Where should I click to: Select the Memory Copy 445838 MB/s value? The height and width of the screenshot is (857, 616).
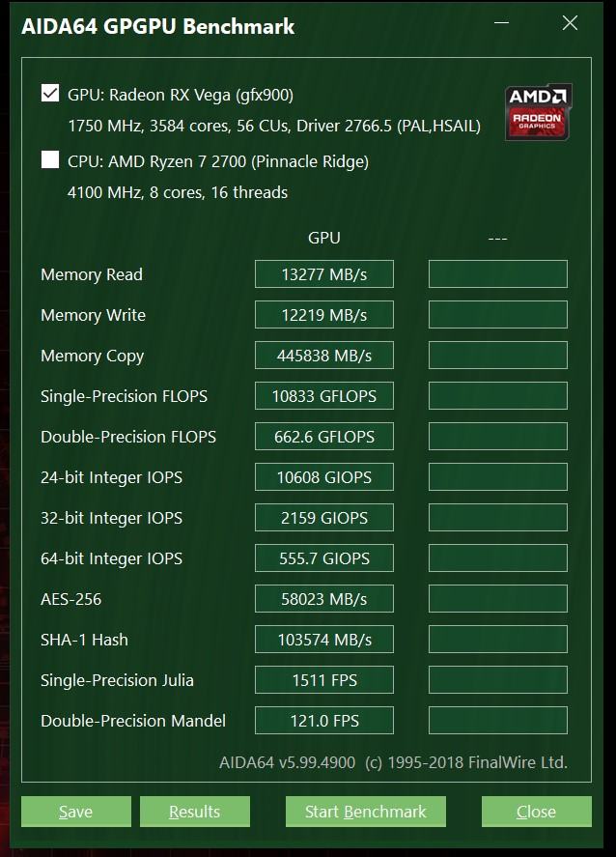point(324,356)
